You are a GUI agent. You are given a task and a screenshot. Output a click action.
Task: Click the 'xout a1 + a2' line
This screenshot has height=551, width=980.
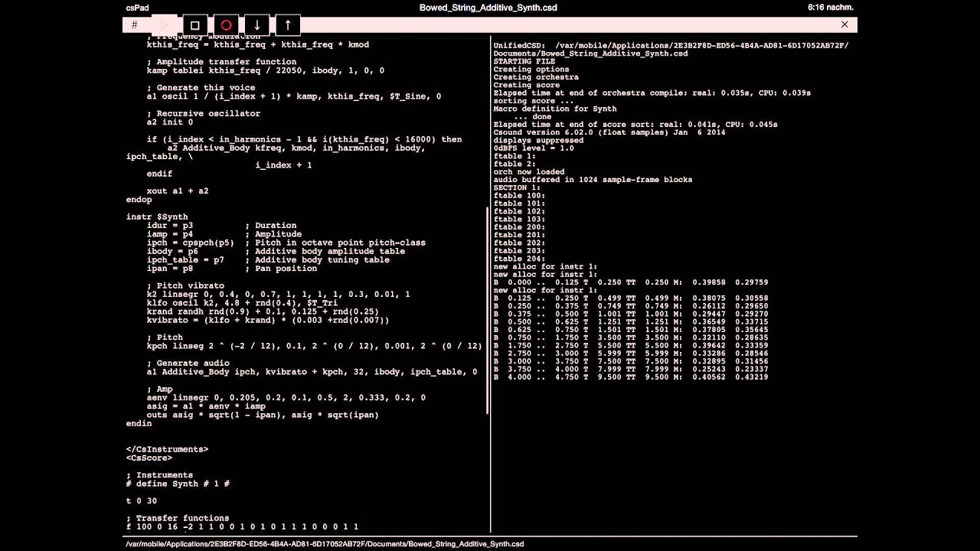178,191
